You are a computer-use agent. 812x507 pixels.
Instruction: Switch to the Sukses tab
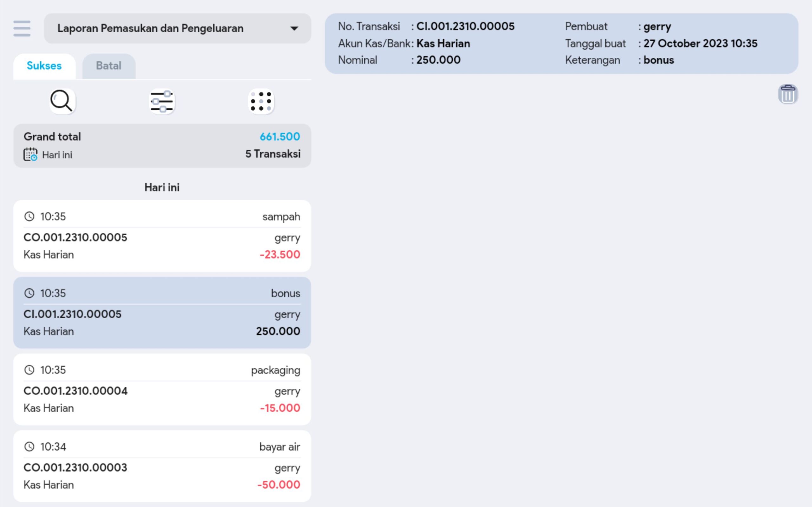[44, 66]
